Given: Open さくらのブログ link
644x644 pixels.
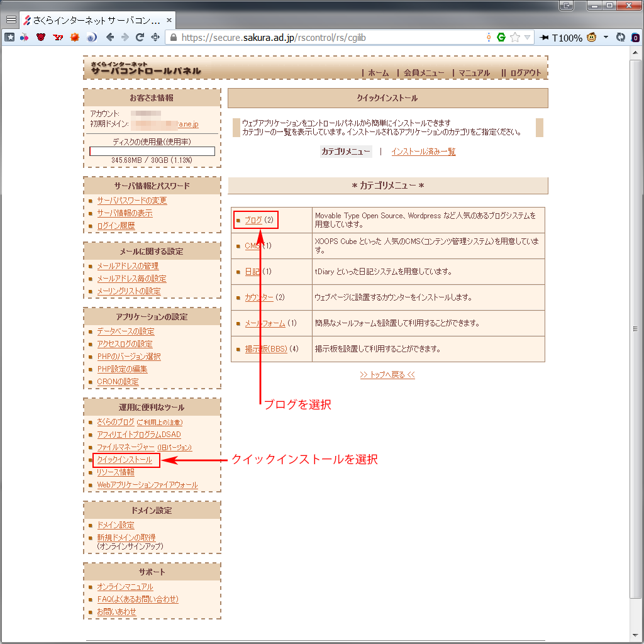Looking at the screenshot, I should (116, 422).
